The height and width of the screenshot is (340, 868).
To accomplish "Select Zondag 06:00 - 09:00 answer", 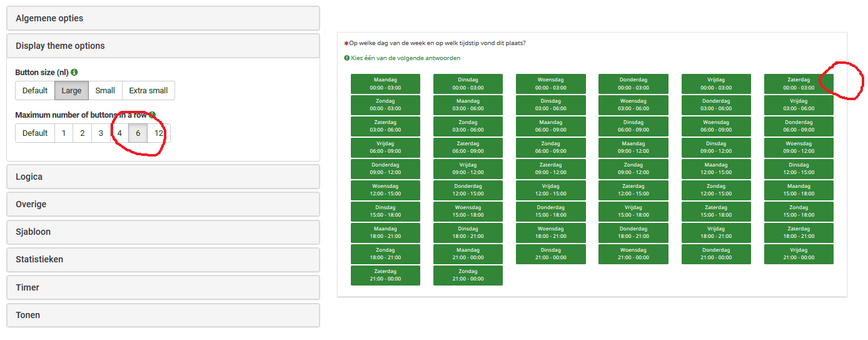I will click(x=551, y=148).
